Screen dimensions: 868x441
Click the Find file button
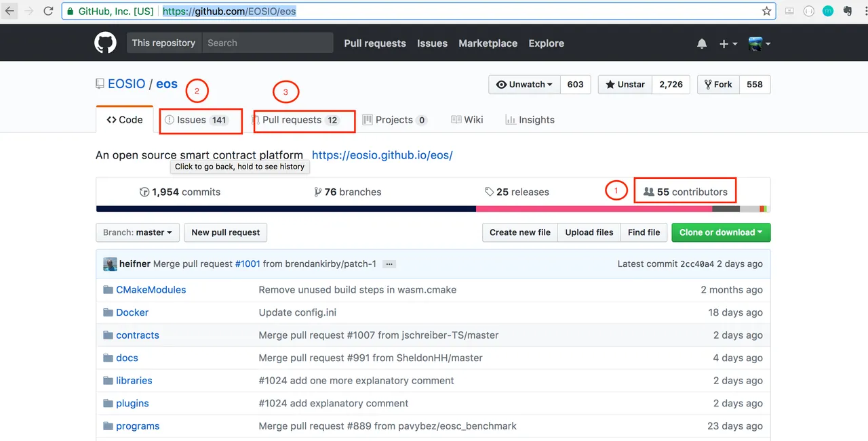click(644, 232)
